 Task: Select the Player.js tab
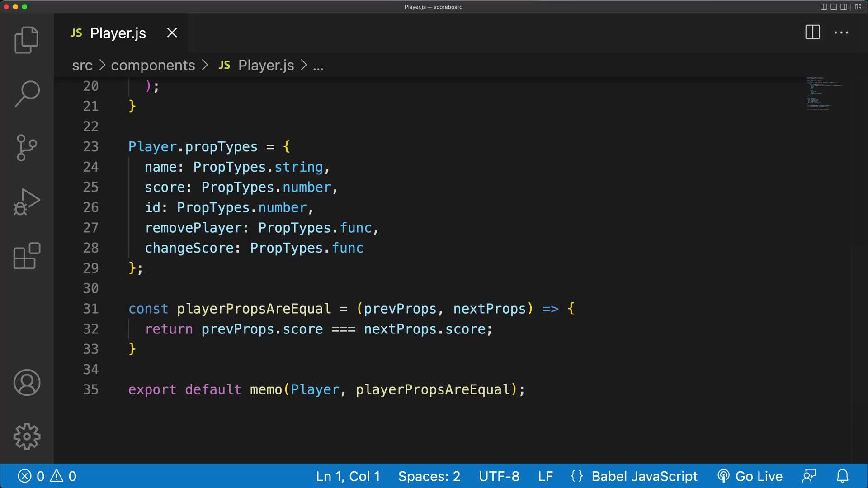pos(117,33)
